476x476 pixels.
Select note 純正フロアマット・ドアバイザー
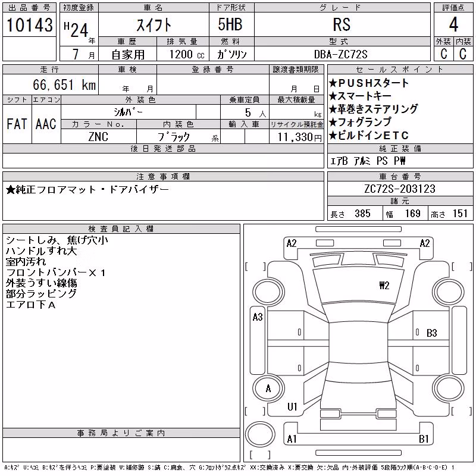pos(87,190)
